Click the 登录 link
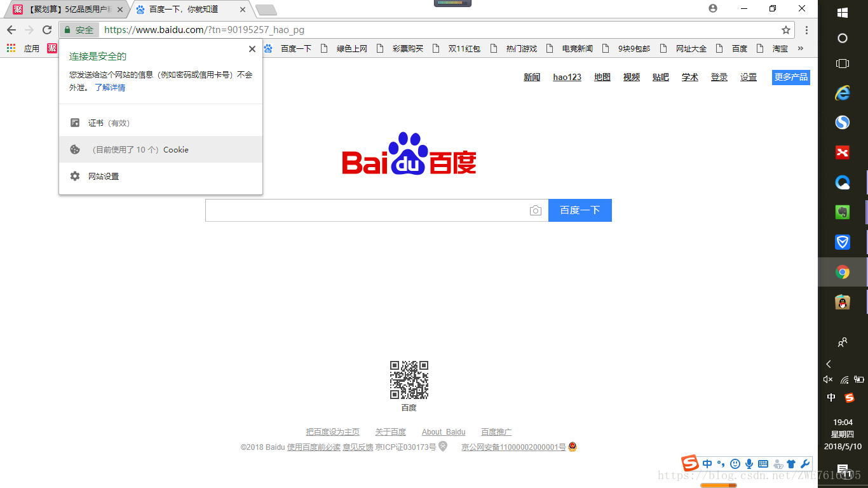 click(719, 77)
